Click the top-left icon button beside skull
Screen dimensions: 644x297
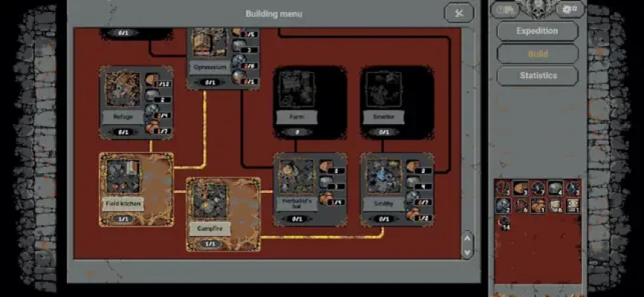[x=505, y=10]
